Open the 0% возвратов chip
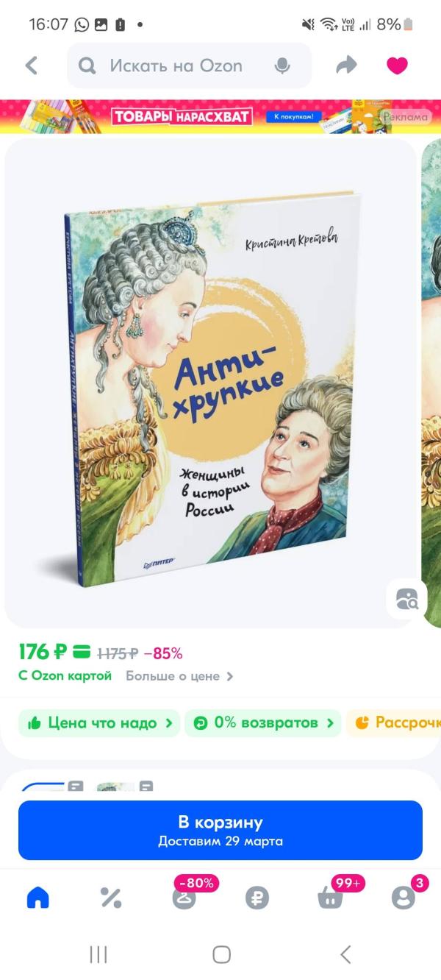Screen dimensions: 441x980 pyautogui.click(x=263, y=722)
